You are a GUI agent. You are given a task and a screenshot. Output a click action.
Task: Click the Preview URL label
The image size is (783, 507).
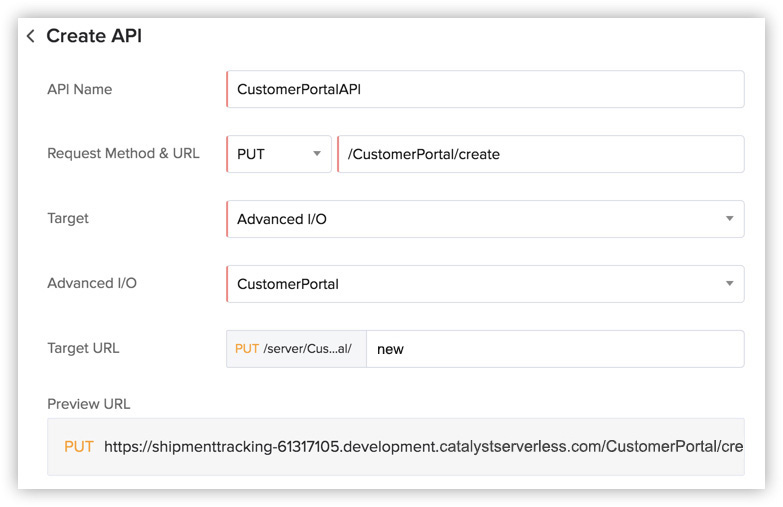click(89, 404)
